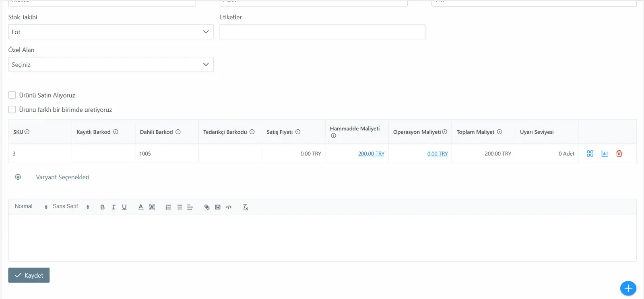The width and height of the screenshot is (644, 299).
Task: Insert a code block
Action: (x=229, y=207)
